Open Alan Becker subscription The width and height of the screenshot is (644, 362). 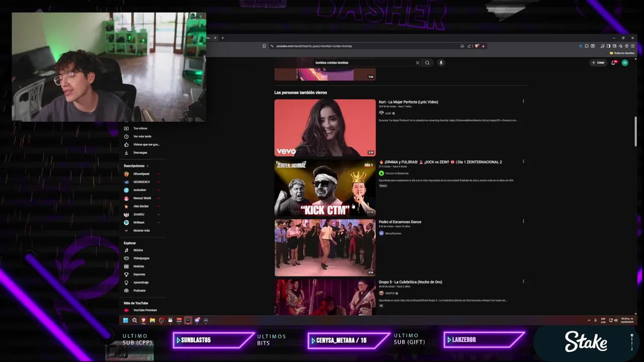click(x=142, y=206)
